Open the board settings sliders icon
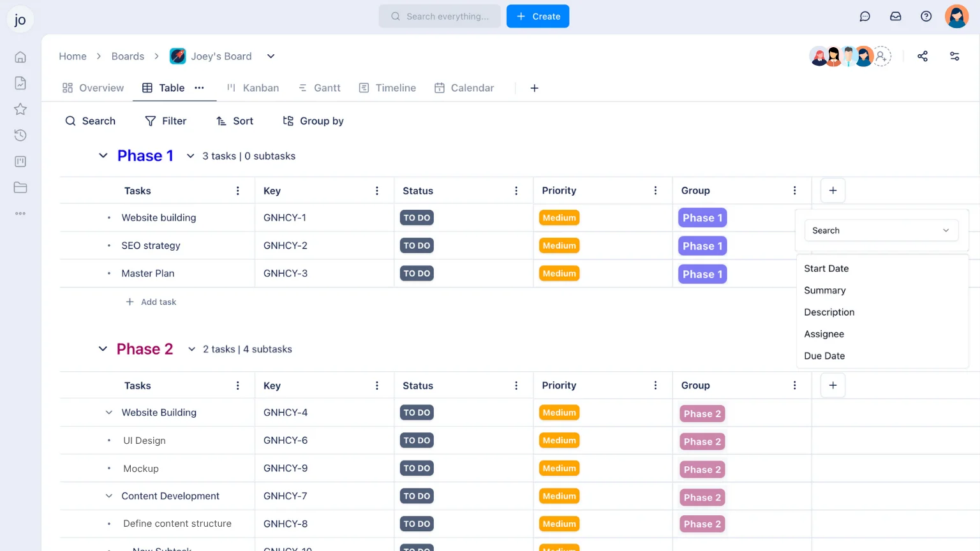Image resolution: width=980 pixels, height=551 pixels. [954, 56]
